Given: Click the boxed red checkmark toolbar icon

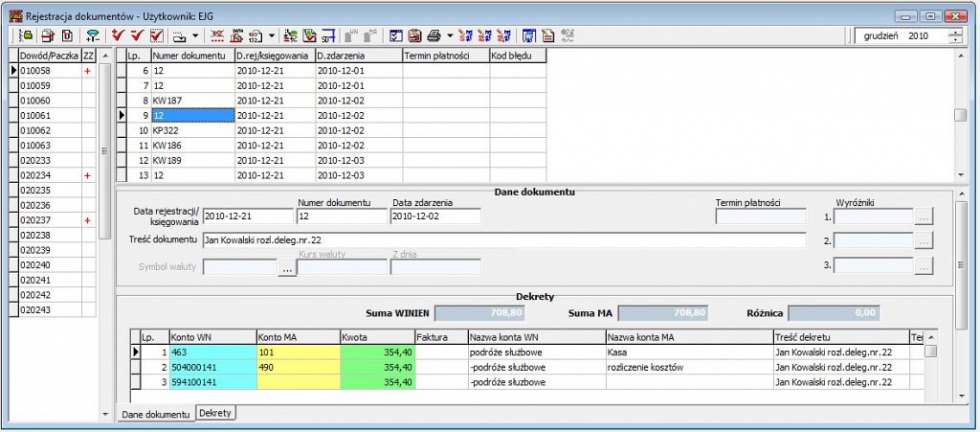Looking at the screenshot, I should 156,35.
